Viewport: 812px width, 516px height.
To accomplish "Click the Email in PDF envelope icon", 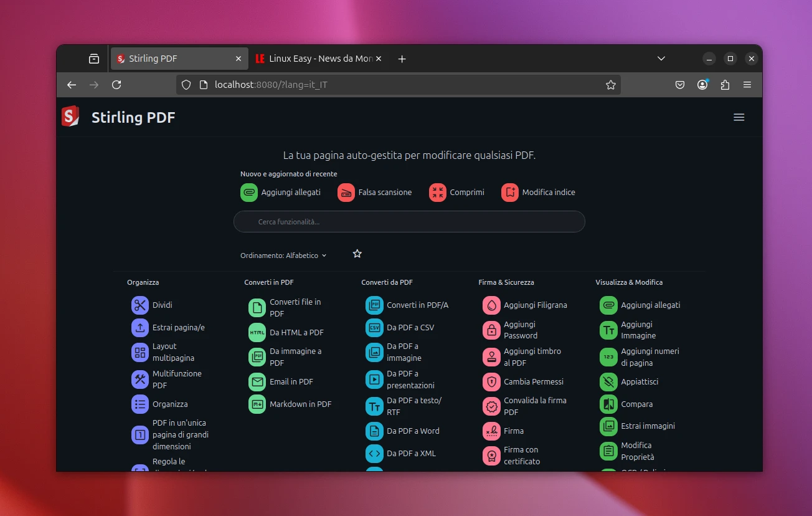I will coord(257,382).
